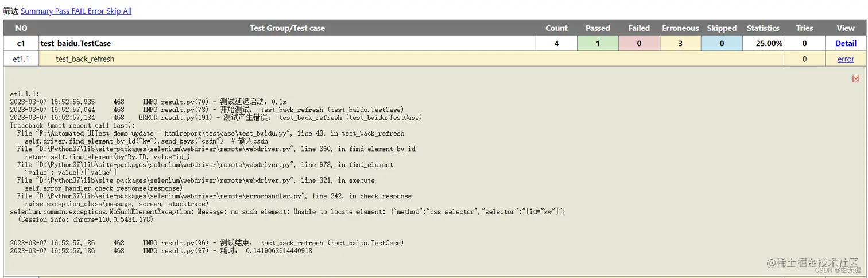Click the Tries column header

tap(804, 28)
